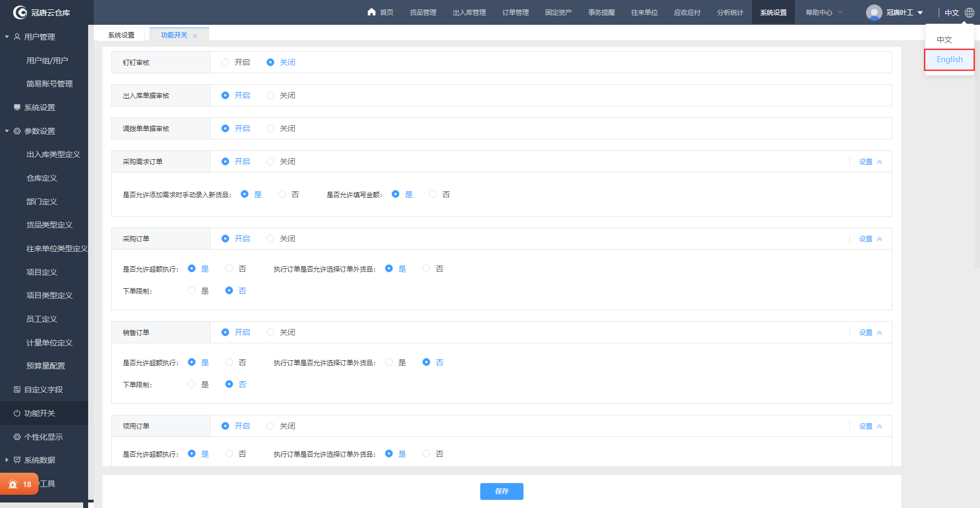Open the 订单管理 top menu

point(516,12)
